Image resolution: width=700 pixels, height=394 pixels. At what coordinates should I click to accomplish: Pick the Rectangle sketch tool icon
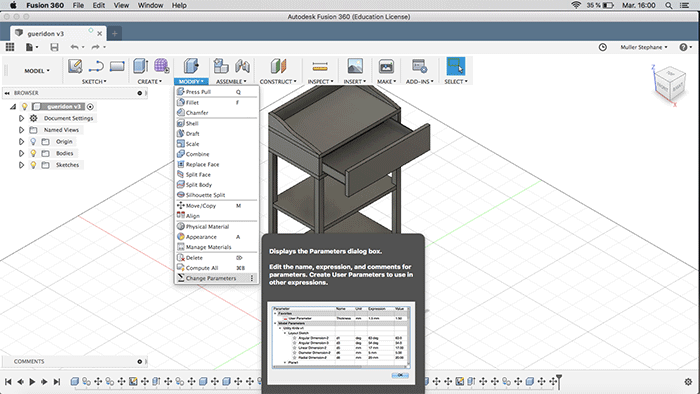tap(117, 66)
